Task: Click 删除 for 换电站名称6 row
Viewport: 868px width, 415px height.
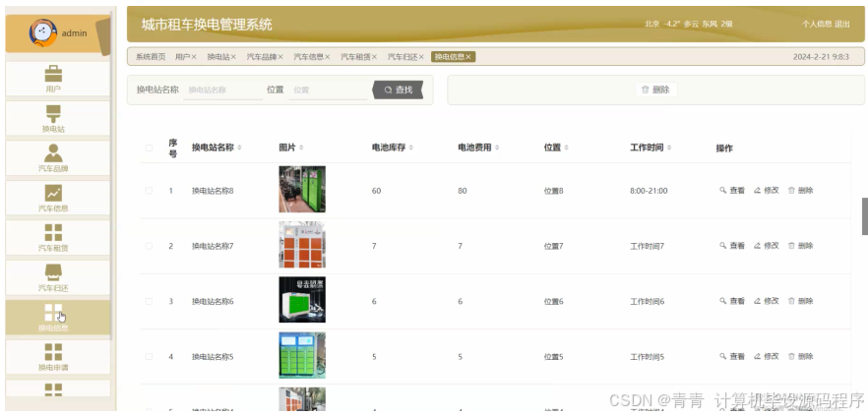Action: (x=800, y=301)
